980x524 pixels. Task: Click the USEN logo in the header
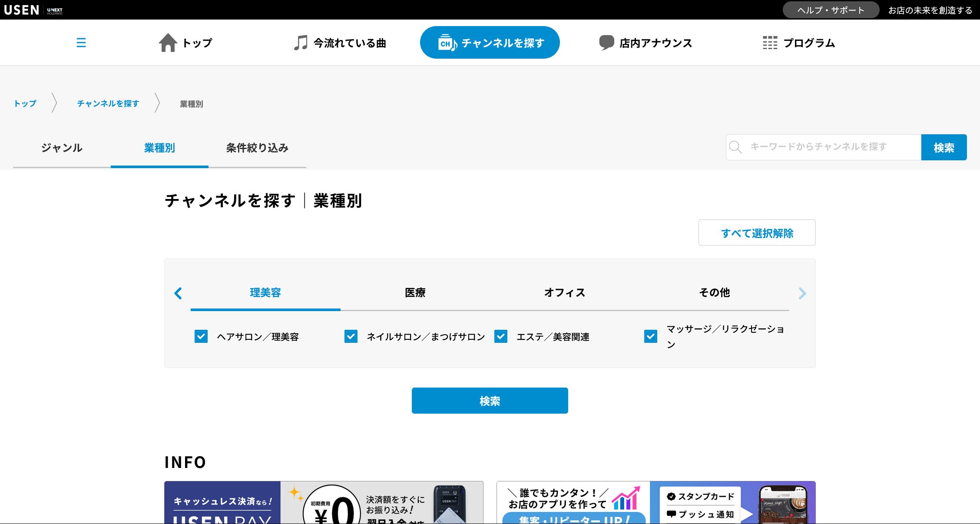[22, 10]
